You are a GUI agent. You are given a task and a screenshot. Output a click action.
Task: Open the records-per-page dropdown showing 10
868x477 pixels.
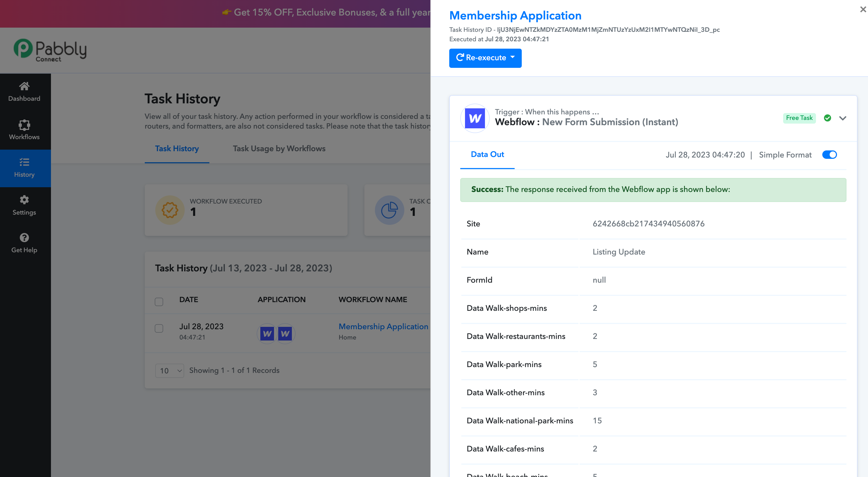click(x=169, y=371)
